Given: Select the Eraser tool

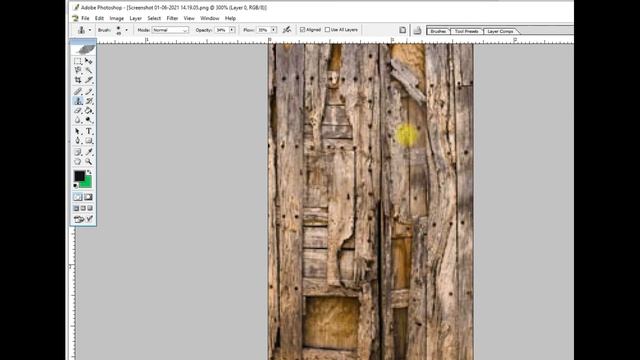Looking at the screenshot, I should pos(78,111).
